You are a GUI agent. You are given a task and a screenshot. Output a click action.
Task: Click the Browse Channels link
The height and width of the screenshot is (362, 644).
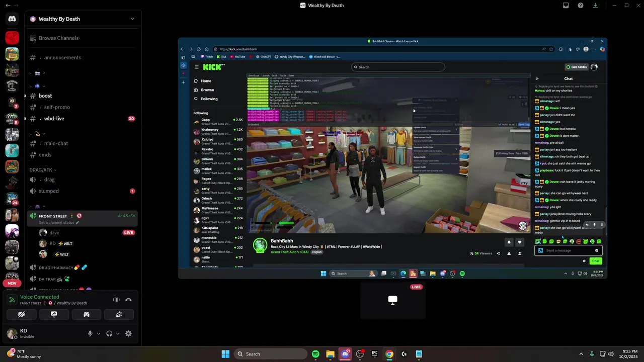[58, 38]
